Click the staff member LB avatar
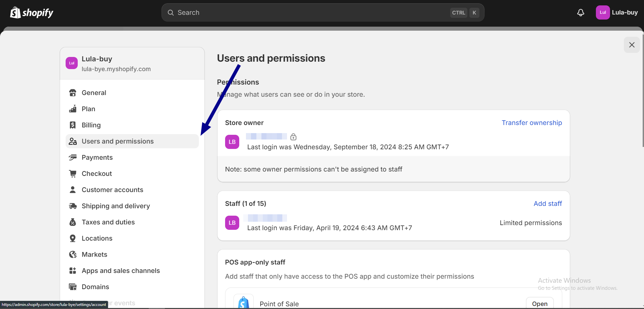 (232, 223)
